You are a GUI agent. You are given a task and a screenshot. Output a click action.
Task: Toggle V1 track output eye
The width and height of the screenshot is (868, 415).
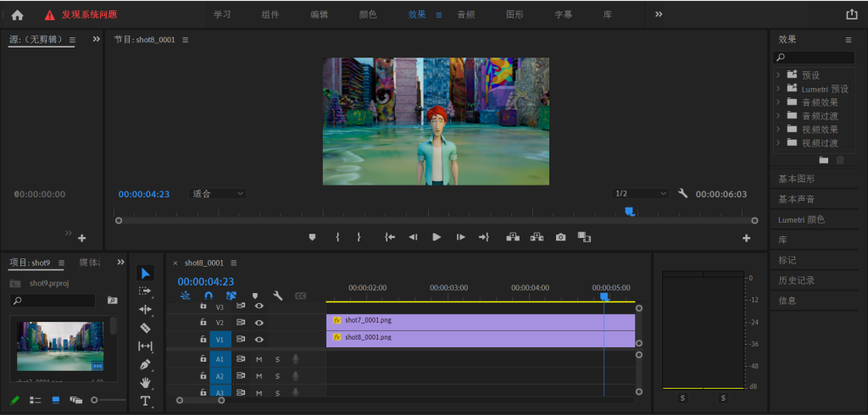pyautogui.click(x=259, y=339)
